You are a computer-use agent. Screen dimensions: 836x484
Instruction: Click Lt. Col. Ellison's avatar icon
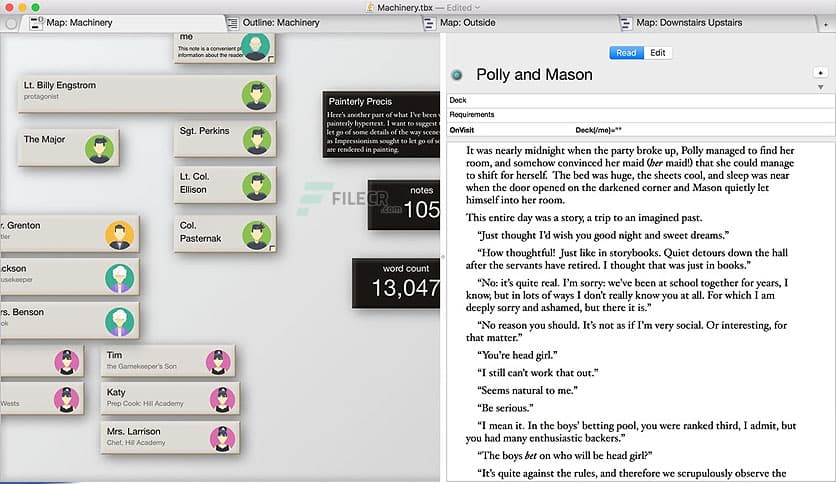pyautogui.click(x=257, y=186)
